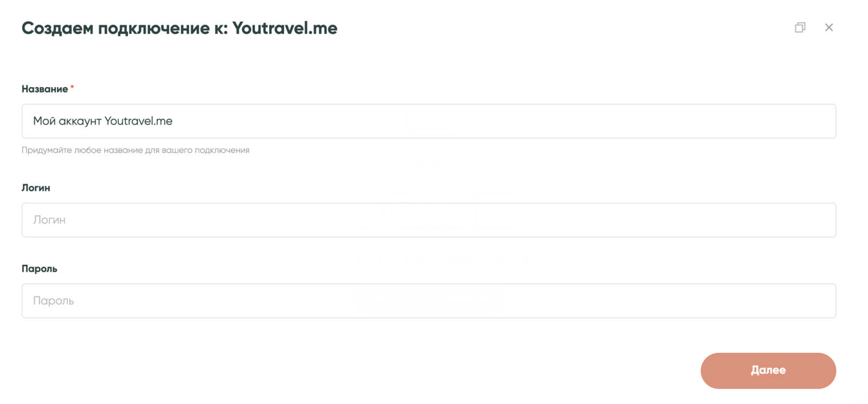This screenshot has width=868, height=404.
Task: Click the red required asterisk by Название
Action: pos(72,87)
